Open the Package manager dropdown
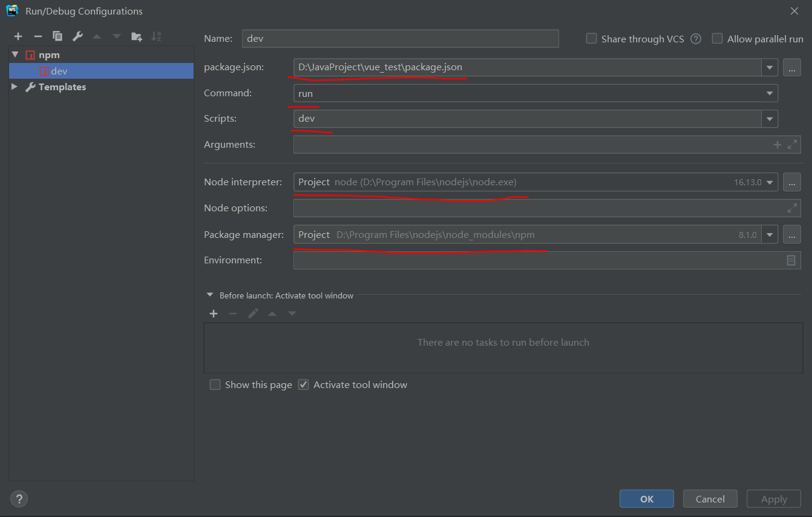Image resolution: width=812 pixels, height=517 pixels. point(770,234)
